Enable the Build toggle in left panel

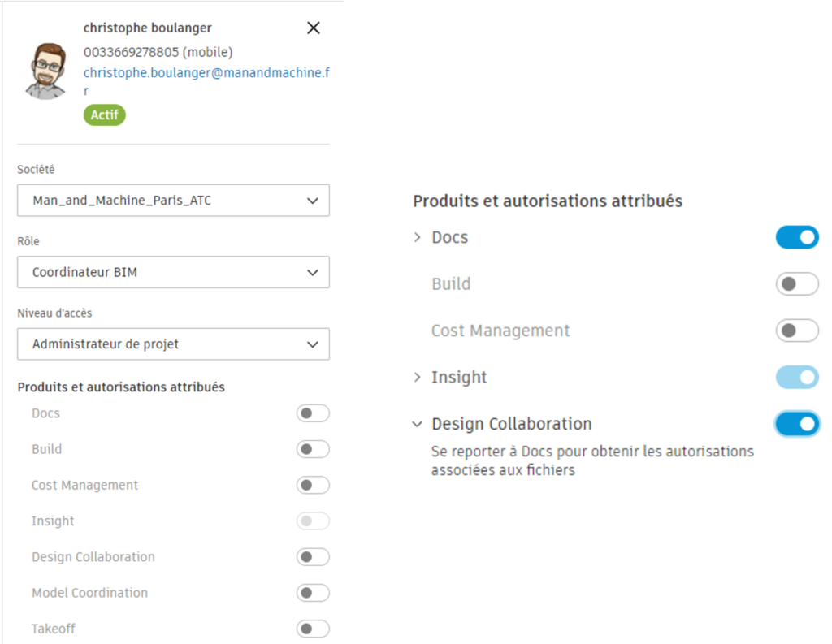click(313, 449)
